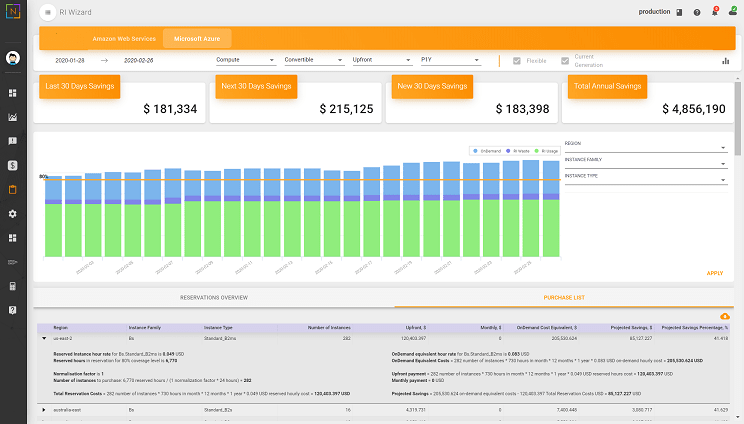Collapse the us-east-2 table row
Viewport: 744px width, 424px height.
(x=43, y=339)
